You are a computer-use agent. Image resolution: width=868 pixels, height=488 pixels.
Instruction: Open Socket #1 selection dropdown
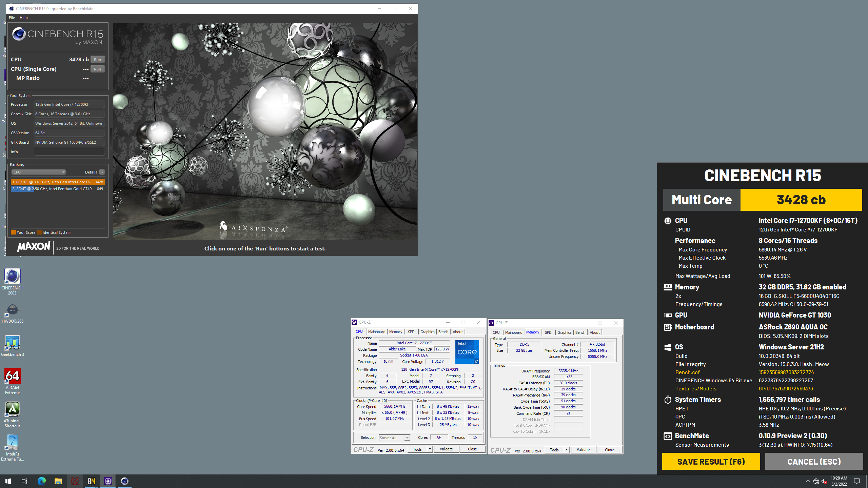coord(394,438)
